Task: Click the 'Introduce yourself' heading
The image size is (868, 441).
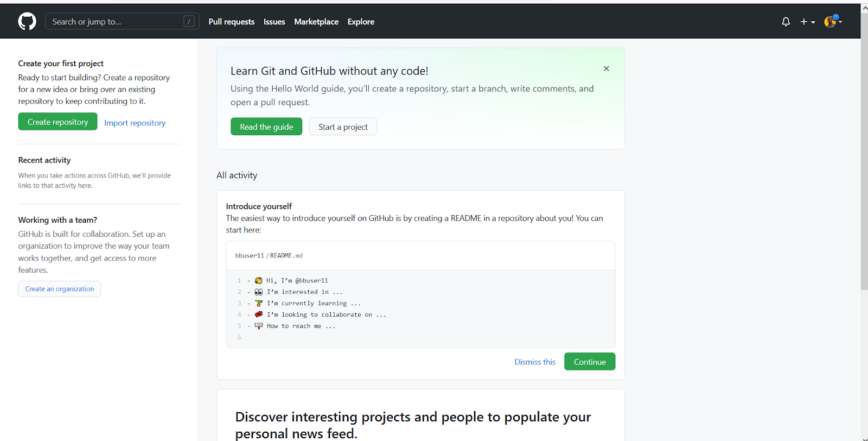Action: [x=259, y=206]
